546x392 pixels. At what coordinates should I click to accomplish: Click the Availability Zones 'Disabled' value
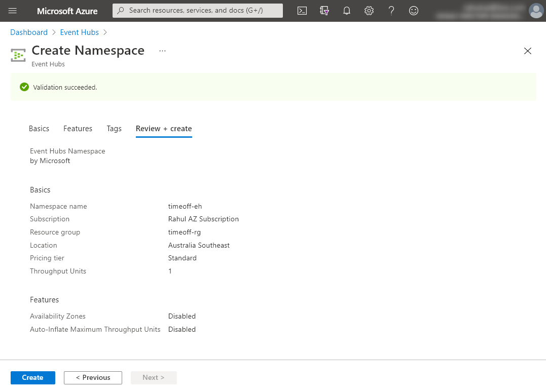[182, 316]
